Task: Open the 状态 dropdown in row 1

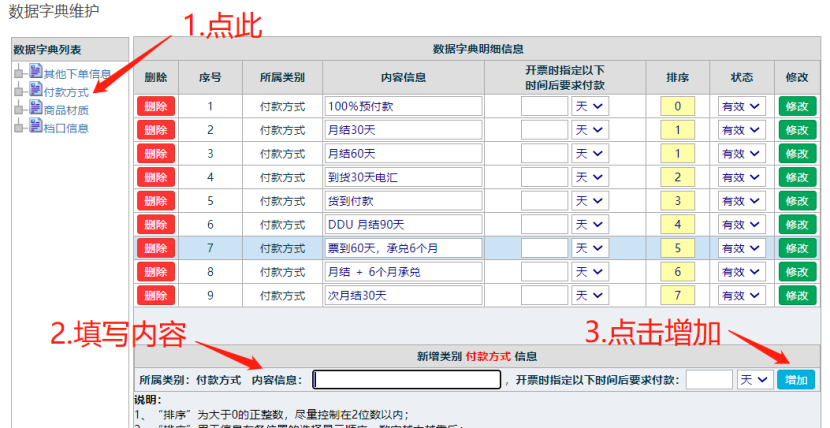Action: pos(741,106)
